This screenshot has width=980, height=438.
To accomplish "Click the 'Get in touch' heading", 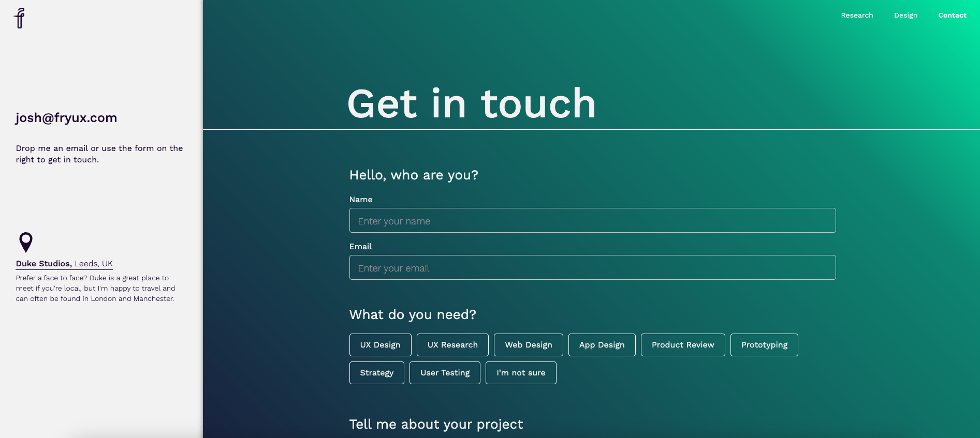I will [472, 103].
